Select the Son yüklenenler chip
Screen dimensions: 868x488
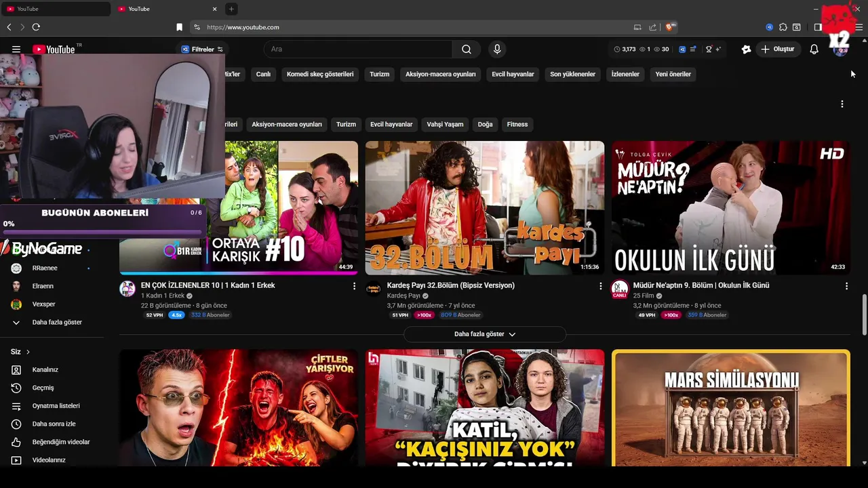coord(573,74)
